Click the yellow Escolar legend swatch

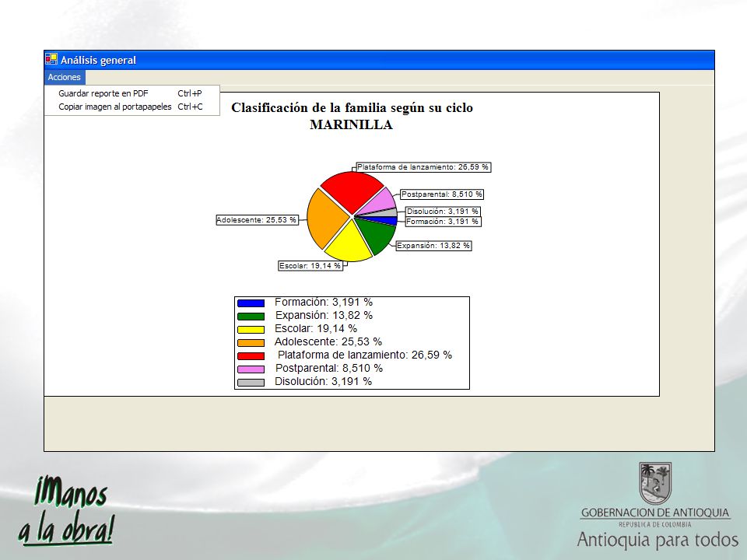(x=251, y=330)
